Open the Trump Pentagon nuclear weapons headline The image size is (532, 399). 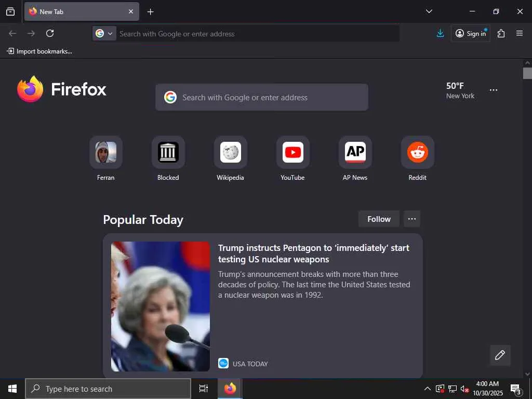click(313, 254)
